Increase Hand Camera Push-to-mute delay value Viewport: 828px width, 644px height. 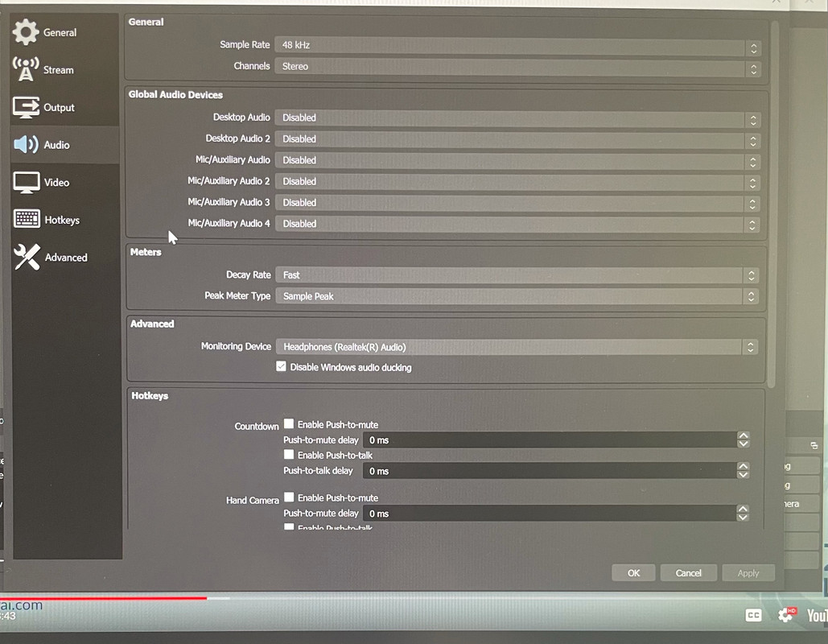coord(743,509)
